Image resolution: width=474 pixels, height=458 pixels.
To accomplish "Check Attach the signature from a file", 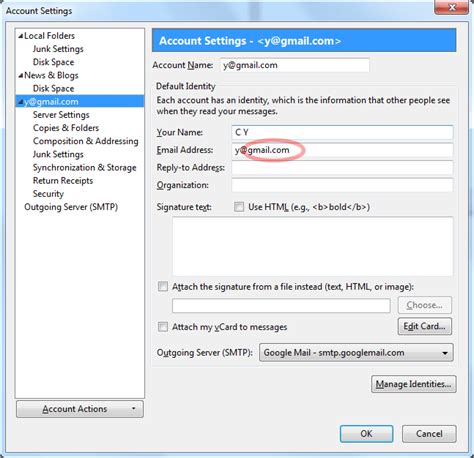I will [x=163, y=287].
